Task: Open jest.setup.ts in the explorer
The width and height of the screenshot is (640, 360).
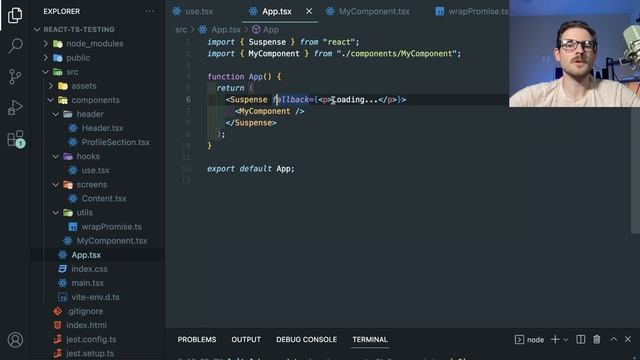Action: [90, 353]
